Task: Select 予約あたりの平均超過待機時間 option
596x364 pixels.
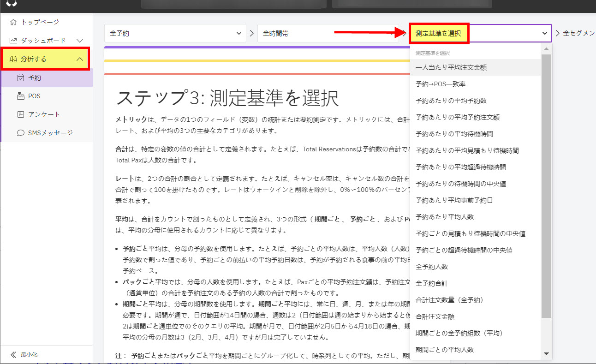Action: point(475,167)
